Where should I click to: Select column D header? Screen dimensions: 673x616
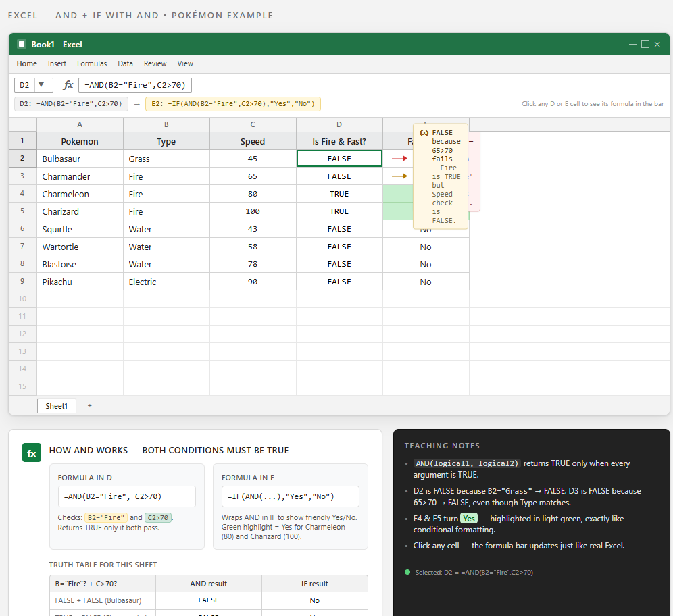click(339, 124)
